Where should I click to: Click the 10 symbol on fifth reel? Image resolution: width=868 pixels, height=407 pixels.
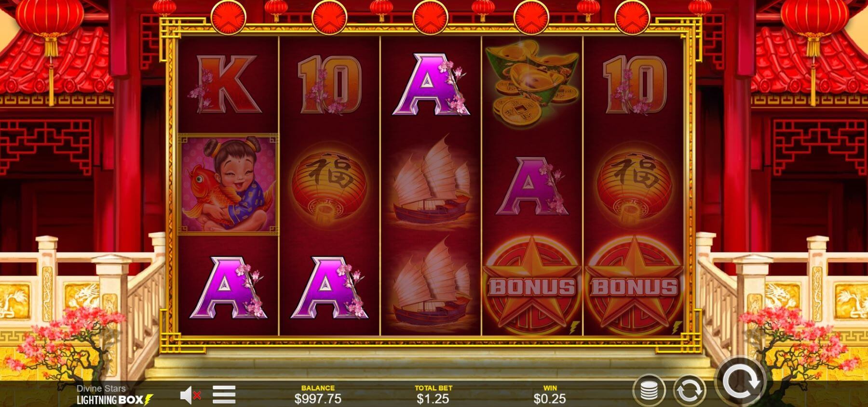point(634,84)
